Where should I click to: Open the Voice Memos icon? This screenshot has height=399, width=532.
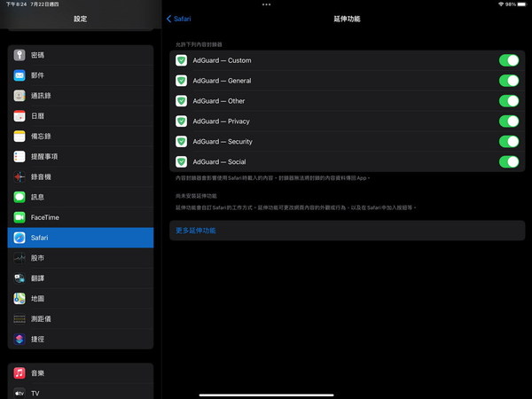click(20, 176)
